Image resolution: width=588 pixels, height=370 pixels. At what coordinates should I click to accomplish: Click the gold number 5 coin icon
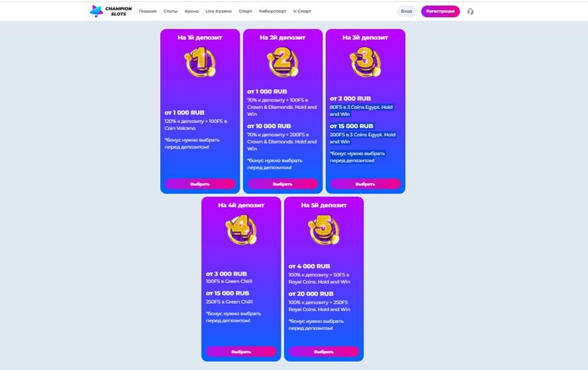(323, 230)
